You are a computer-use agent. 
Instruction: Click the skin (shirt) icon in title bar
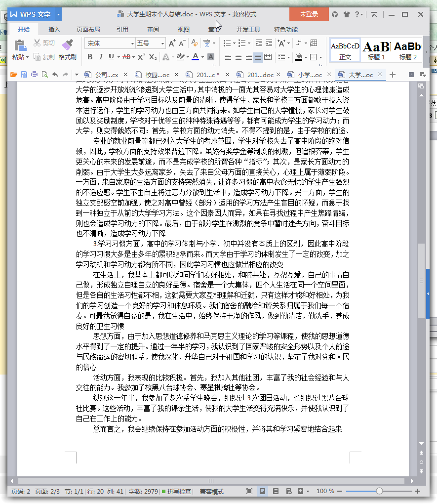tap(346, 14)
